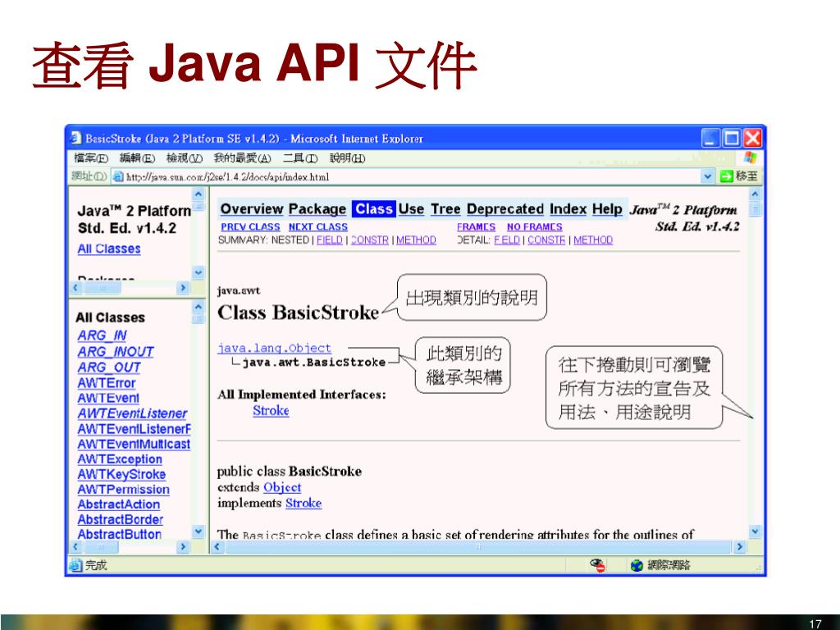This screenshot has height=630, width=840.
Task: Click the Windows flag logo icon
Action: coord(750,157)
